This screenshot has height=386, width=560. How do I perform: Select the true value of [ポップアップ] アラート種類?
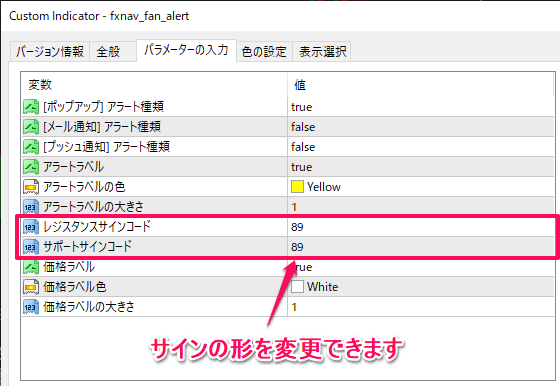[302, 107]
